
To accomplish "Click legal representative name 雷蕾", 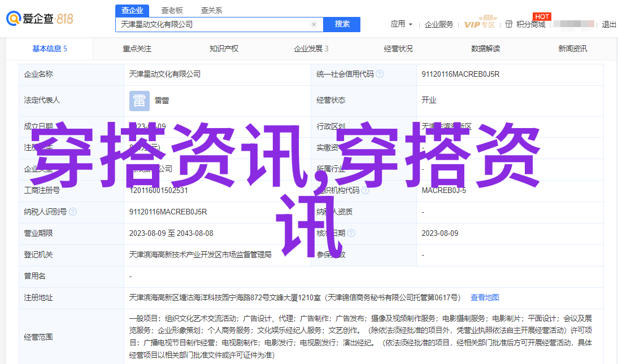I will pyautogui.click(x=162, y=100).
